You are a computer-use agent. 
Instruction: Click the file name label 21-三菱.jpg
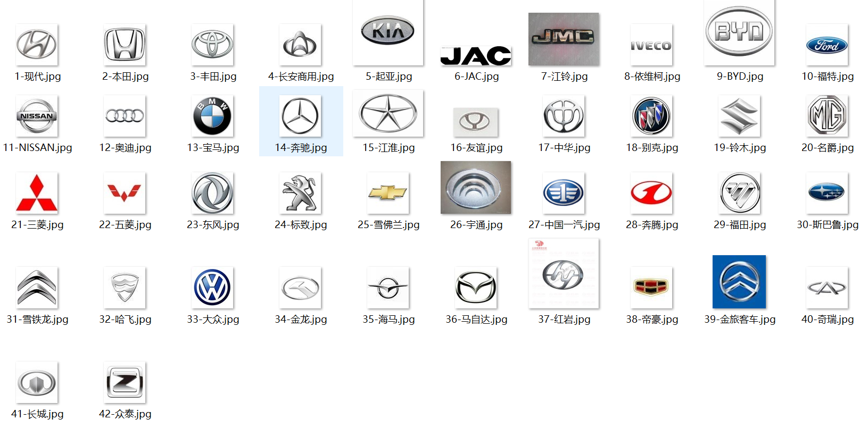pos(37,225)
